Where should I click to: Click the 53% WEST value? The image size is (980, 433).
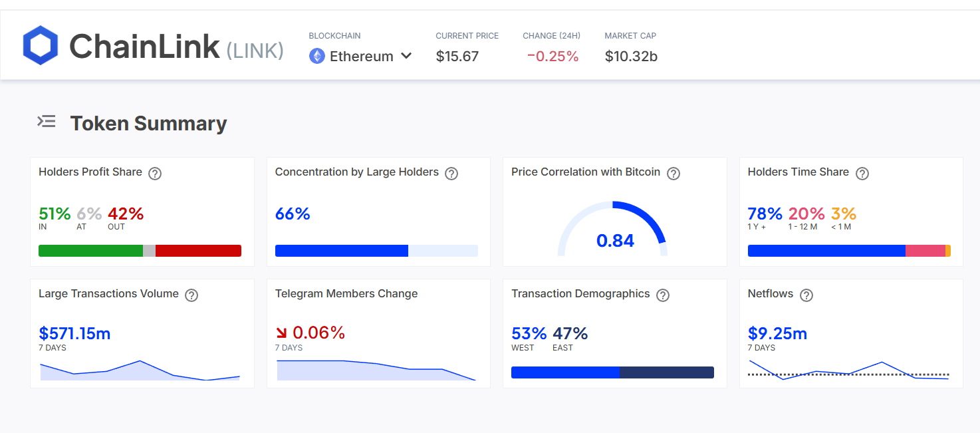coord(529,333)
